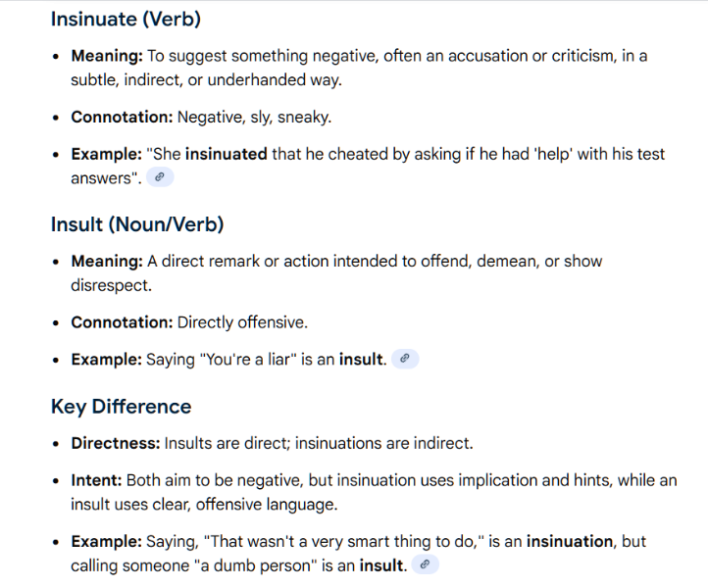Screen dimensions: 708x588
Task: Click the quoted phrase "You're a liar"
Action: point(248,359)
